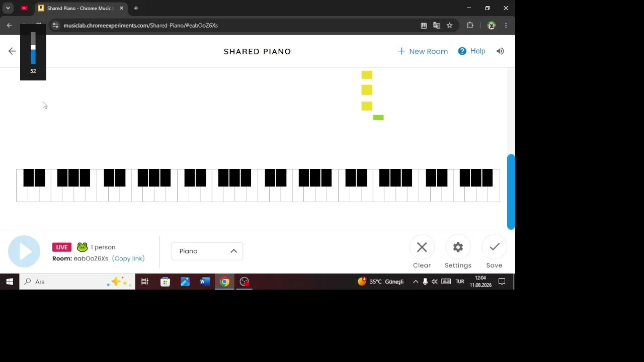The image size is (644, 362).
Task: Click the green note block
Action: [378, 118]
